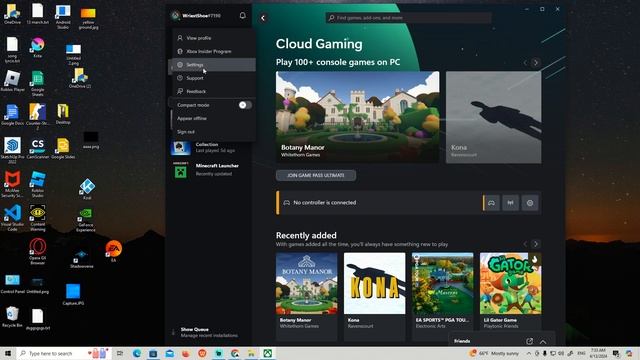
Task: Open Kodi desktop shortcut
Action: pyautogui.click(x=87, y=189)
